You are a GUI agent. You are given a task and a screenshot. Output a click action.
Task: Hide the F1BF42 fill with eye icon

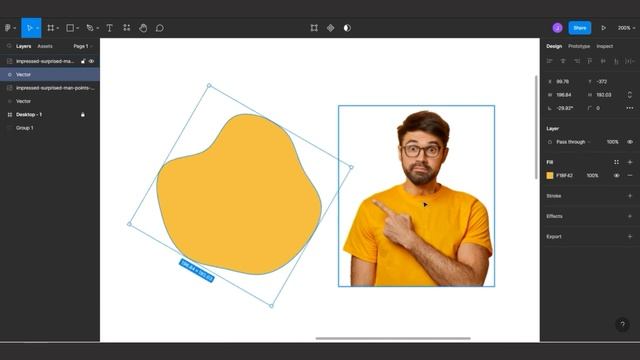coord(616,175)
